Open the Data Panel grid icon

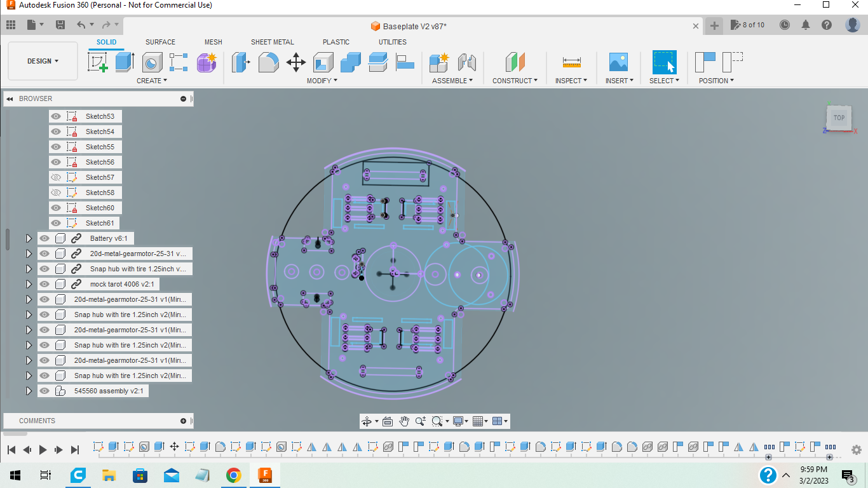11,25
